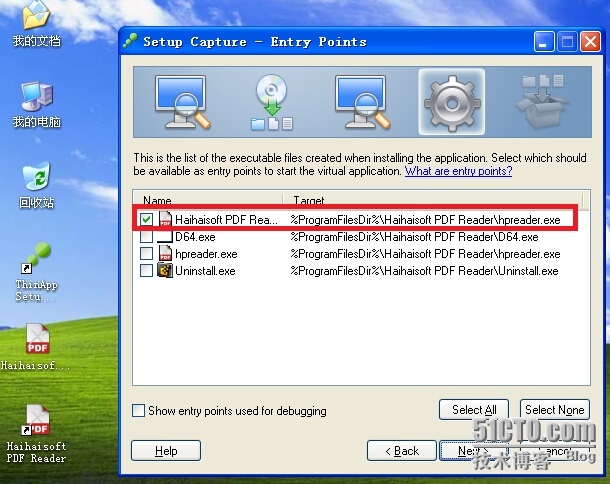The height and width of the screenshot is (484, 610).
Task: Click the Help button
Action: 166,451
